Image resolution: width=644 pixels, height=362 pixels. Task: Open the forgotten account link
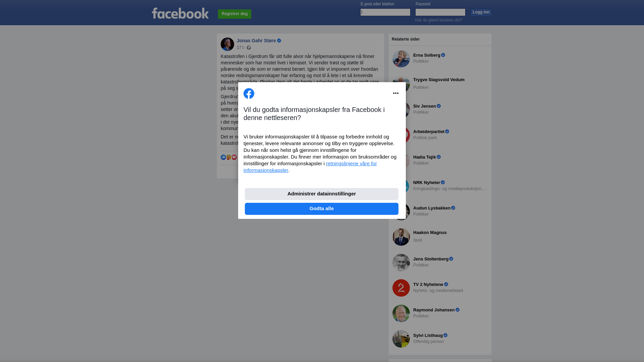(439, 20)
